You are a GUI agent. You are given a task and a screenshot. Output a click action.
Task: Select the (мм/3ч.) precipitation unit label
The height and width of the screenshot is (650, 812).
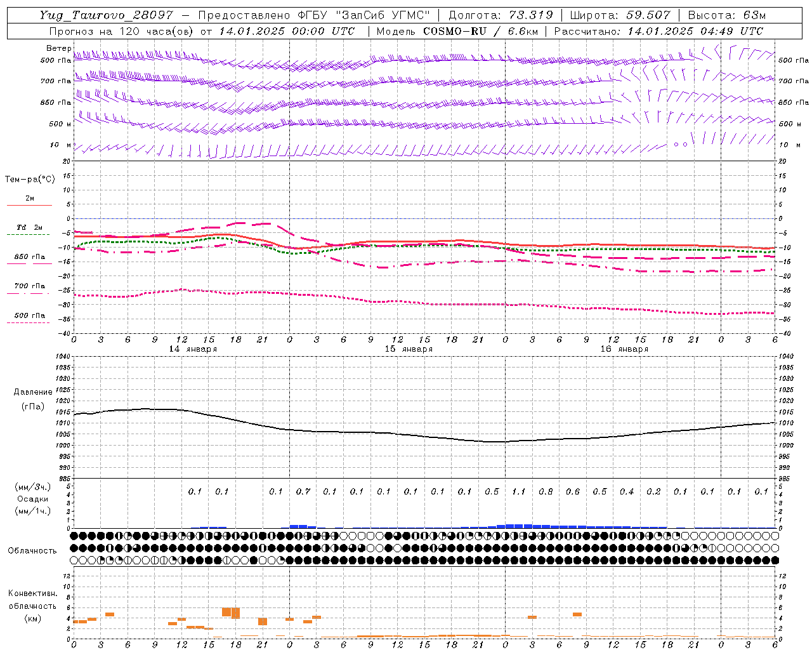point(33,487)
